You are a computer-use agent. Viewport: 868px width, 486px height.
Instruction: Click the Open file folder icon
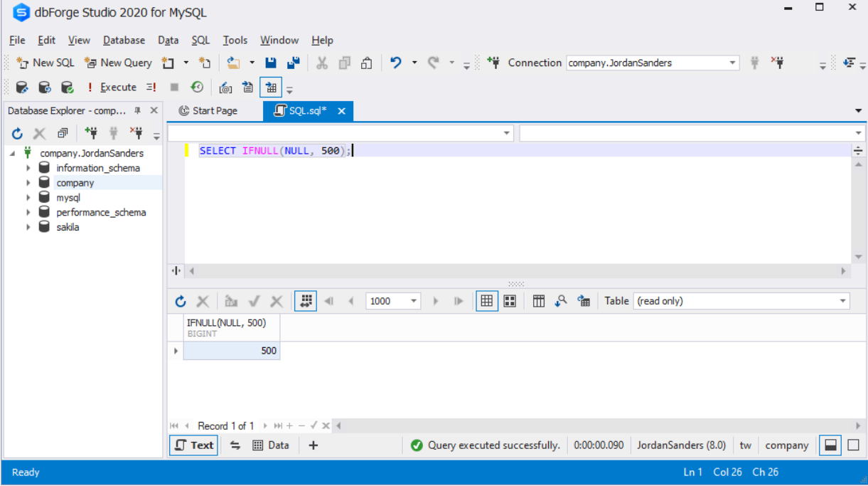tap(233, 63)
